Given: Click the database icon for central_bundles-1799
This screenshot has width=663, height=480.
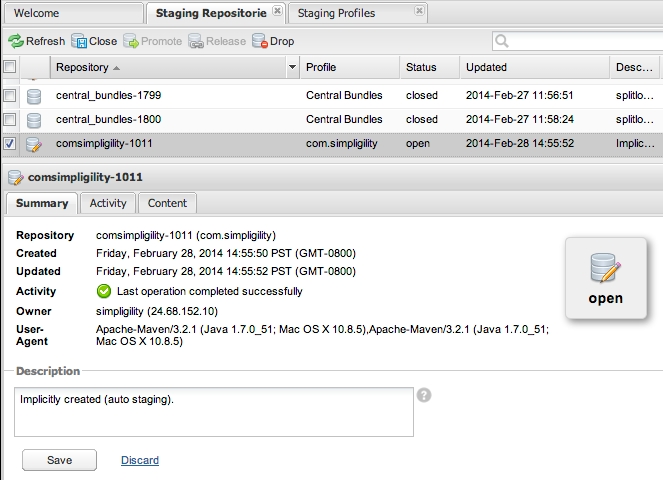Looking at the screenshot, I should pos(34,95).
